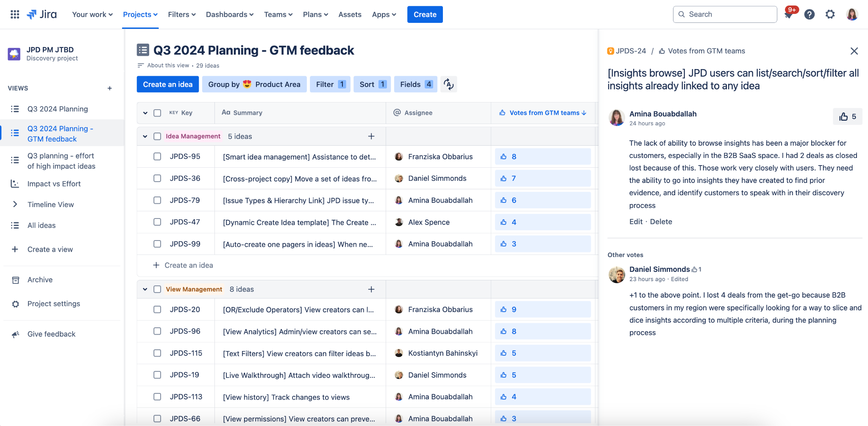Select the JPDS-20 row checkbox
This screenshot has width=868, height=426.
[157, 310]
